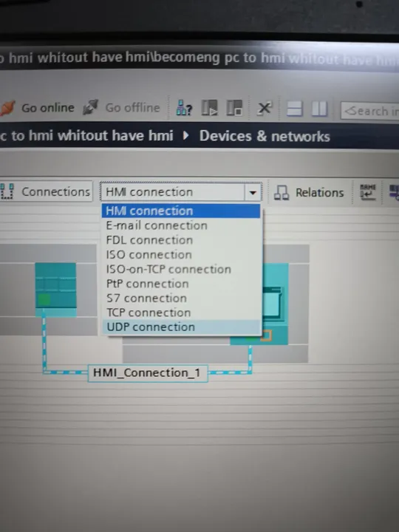Click the cross-reference X icon in toolbar
This screenshot has height=532, width=399.
coord(265,108)
